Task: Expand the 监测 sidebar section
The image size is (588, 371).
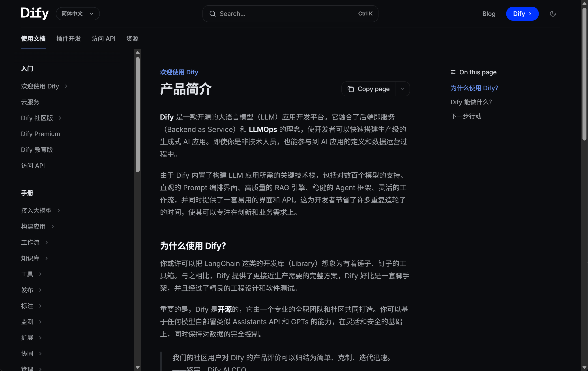Action: pos(41,322)
